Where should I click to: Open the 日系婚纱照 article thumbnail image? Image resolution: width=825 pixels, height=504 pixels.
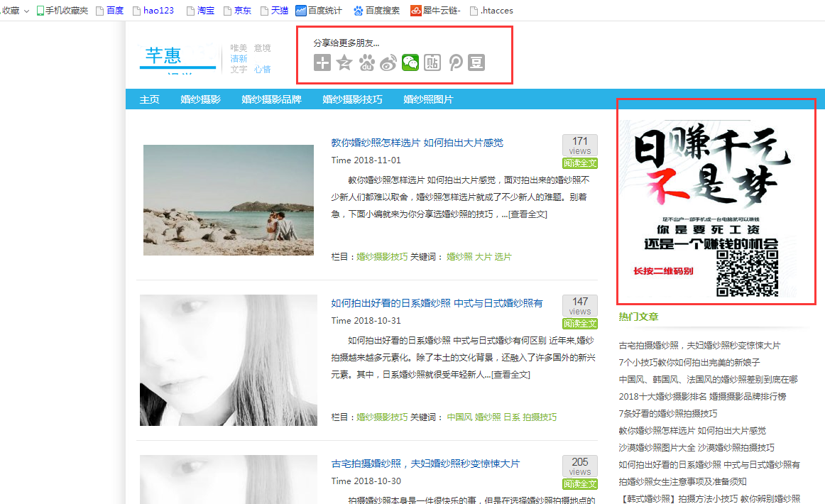229,360
